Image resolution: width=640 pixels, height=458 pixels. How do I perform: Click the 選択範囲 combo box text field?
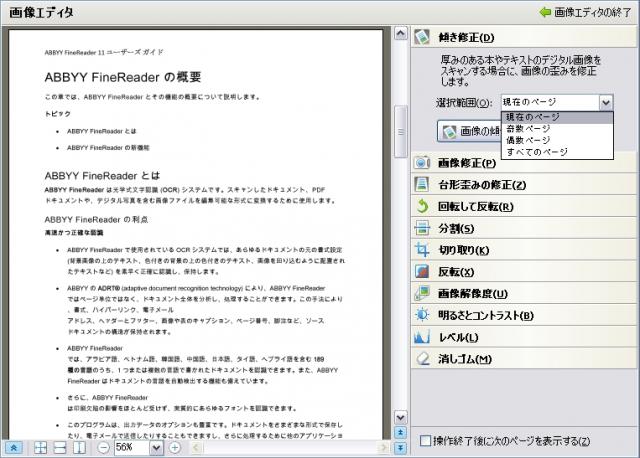(550, 102)
